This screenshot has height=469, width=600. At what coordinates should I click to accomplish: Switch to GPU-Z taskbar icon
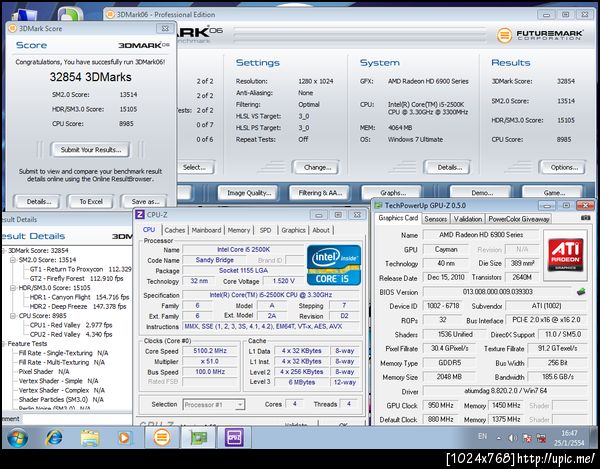click(x=198, y=437)
